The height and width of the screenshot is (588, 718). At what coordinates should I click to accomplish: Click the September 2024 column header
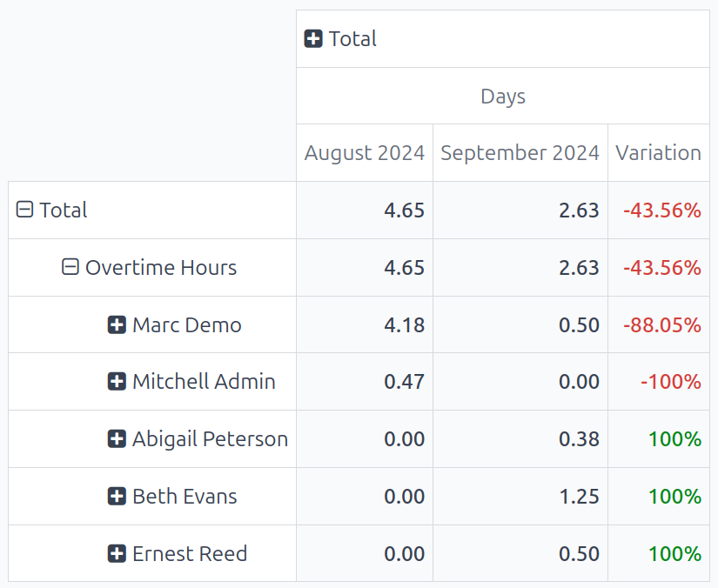point(520,152)
